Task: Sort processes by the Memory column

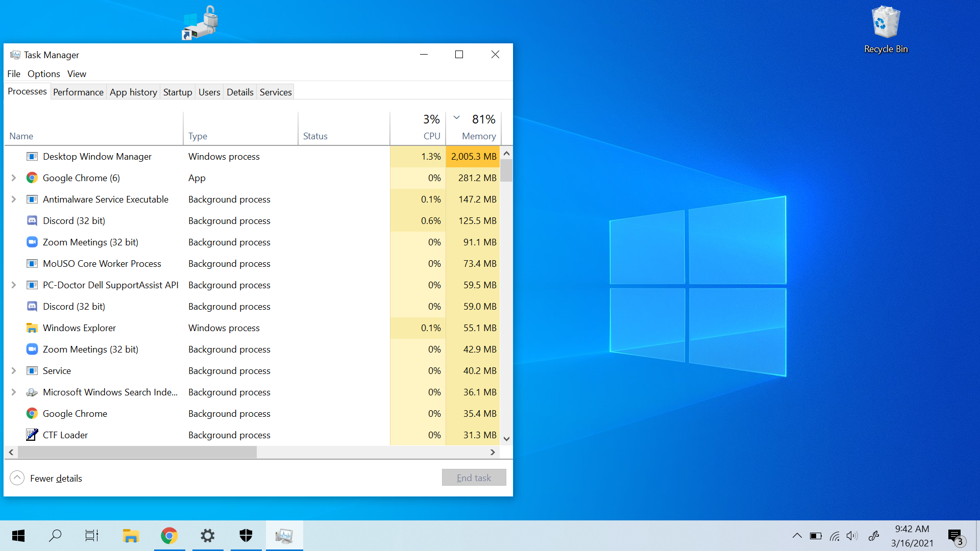Action: 474,129
